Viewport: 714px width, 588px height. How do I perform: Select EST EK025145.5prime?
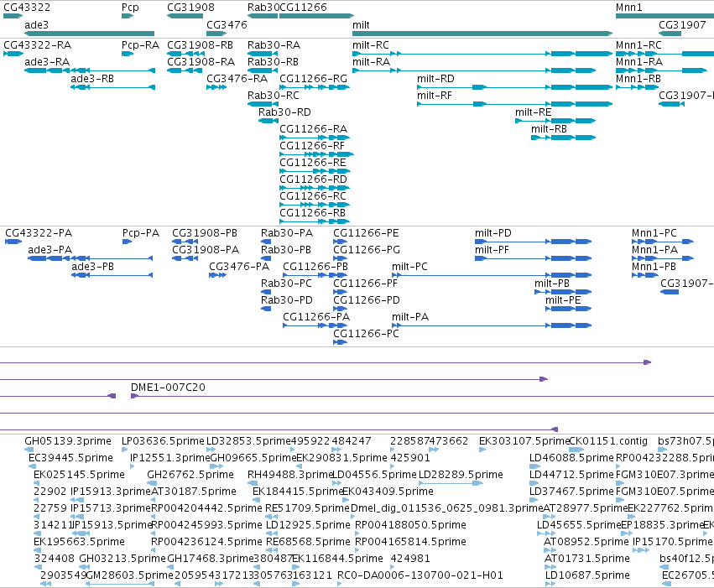tap(36, 483)
